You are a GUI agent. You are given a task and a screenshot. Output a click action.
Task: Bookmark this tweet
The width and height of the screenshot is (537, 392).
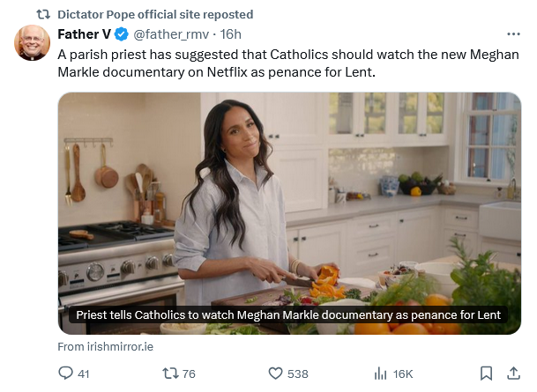486,374
